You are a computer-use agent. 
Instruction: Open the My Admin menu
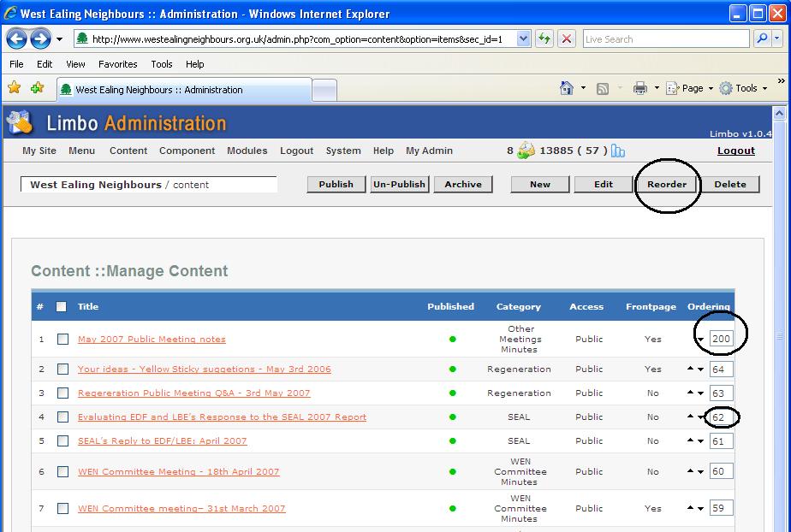click(429, 151)
